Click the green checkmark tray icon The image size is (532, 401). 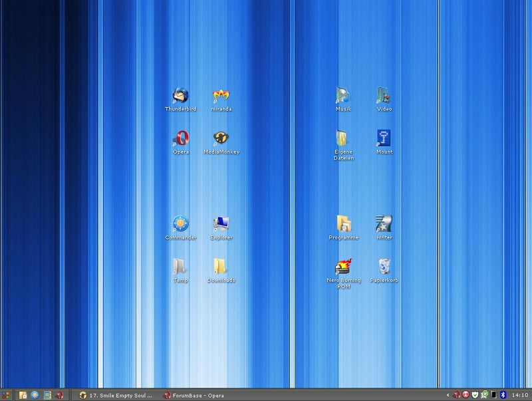point(485,394)
